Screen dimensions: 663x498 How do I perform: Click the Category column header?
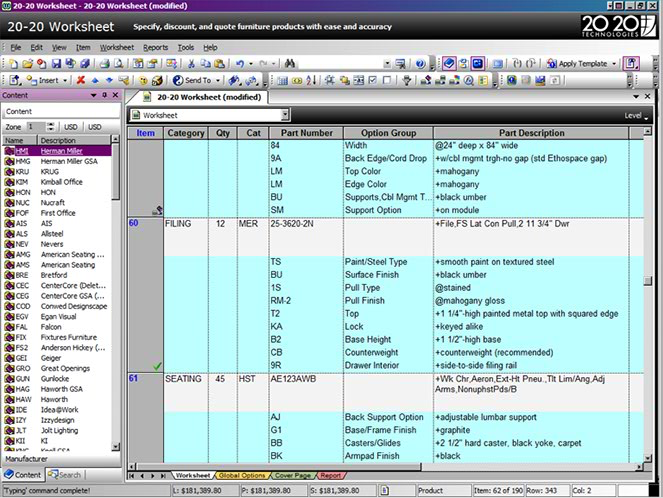186,133
